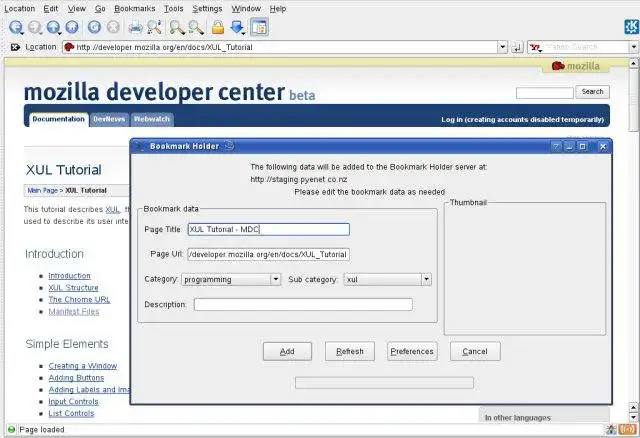
Task: Click the zoom out magnifier icon
Action: tap(196, 27)
